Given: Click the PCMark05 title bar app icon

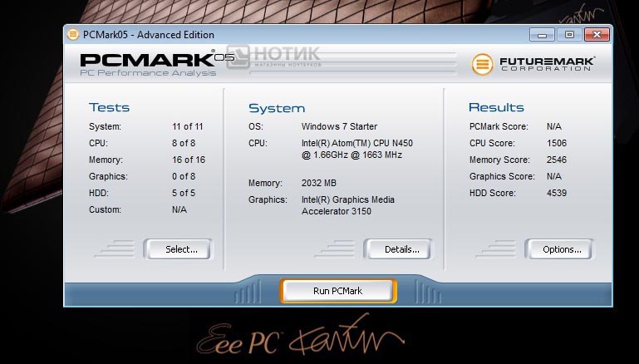Looking at the screenshot, I should point(73,35).
